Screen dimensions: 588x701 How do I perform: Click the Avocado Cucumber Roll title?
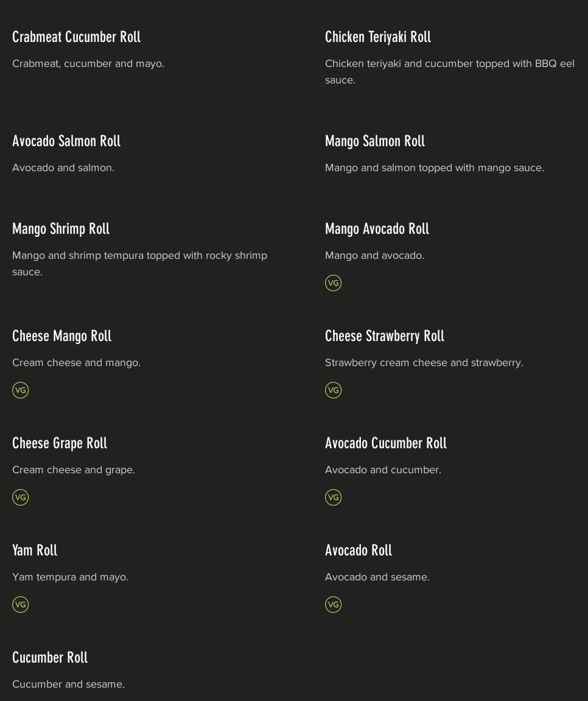pyautogui.click(x=385, y=443)
